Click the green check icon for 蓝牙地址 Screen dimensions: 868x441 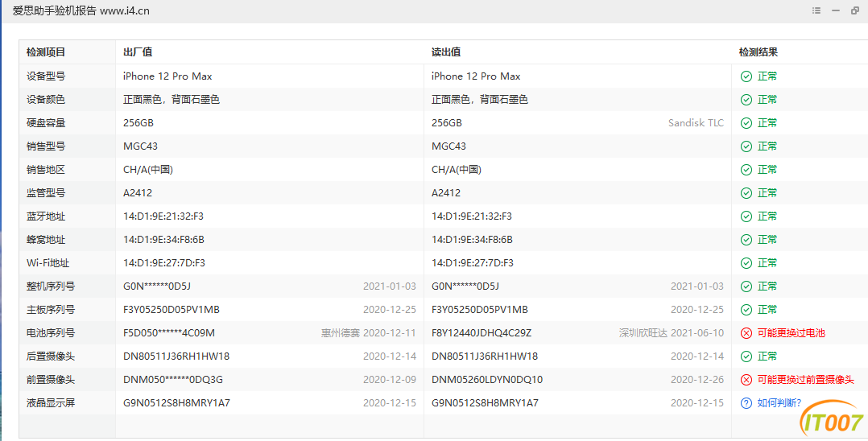point(746,216)
